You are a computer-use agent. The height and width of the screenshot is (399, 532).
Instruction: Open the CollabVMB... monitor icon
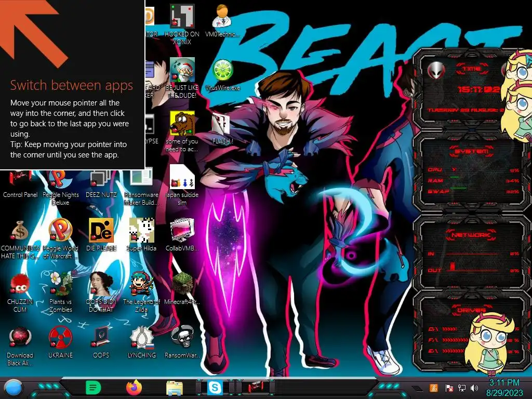pos(182,235)
